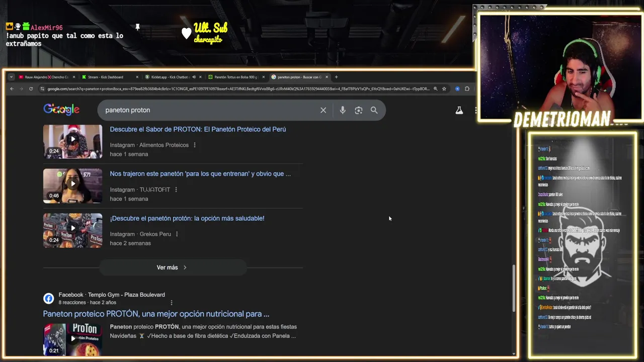Viewport: 644px width, 362px height.
Task: Click the pinned message pin icon in overlay
Action: click(x=137, y=27)
